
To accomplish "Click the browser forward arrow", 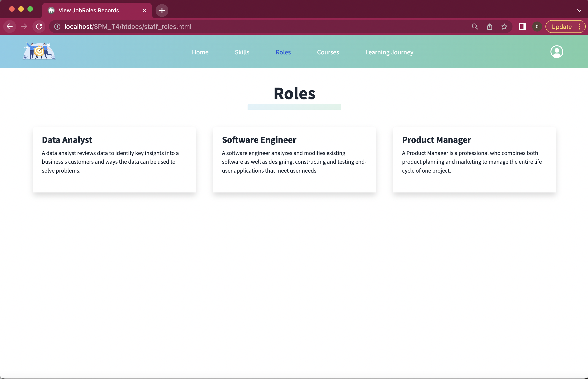I will [24, 27].
